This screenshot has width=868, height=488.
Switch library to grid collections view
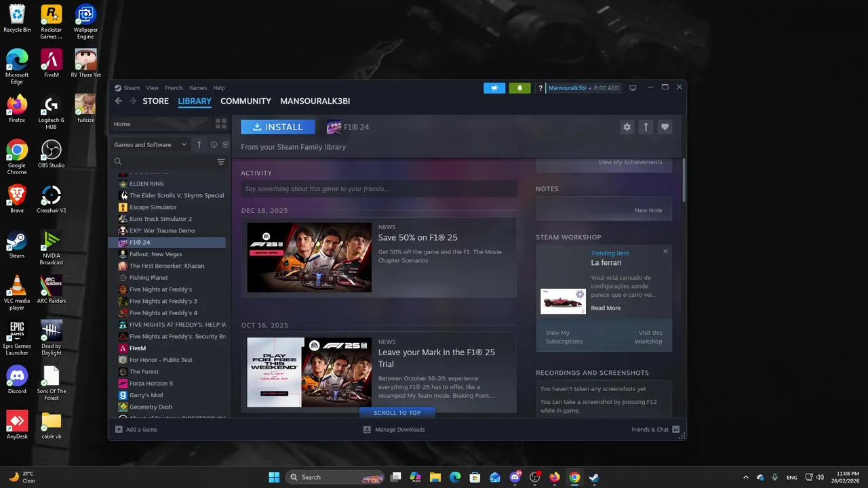(x=220, y=124)
